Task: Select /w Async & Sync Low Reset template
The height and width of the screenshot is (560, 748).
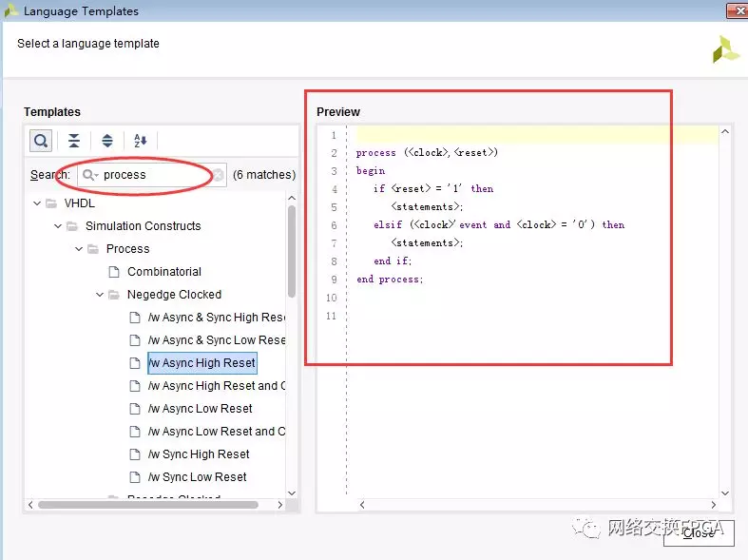Action: click(x=217, y=340)
